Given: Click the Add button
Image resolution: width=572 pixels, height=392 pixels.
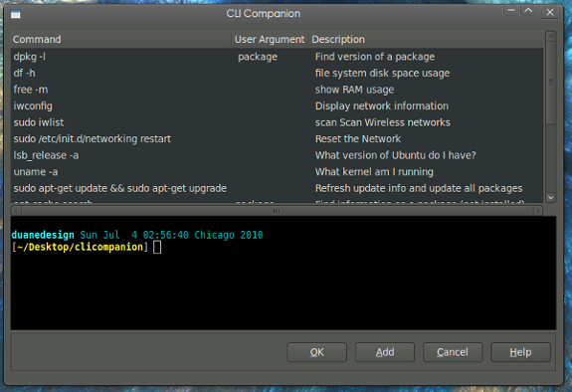Looking at the screenshot, I should (385, 352).
